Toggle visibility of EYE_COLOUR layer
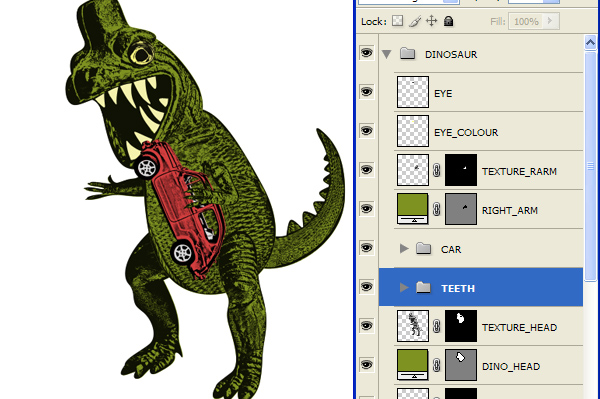Viewport: 600px width, 399px height. coord(367,131)
